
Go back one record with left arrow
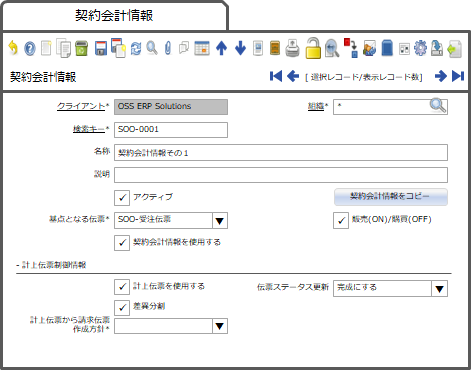pyautogui.click(x=293, y=76)
